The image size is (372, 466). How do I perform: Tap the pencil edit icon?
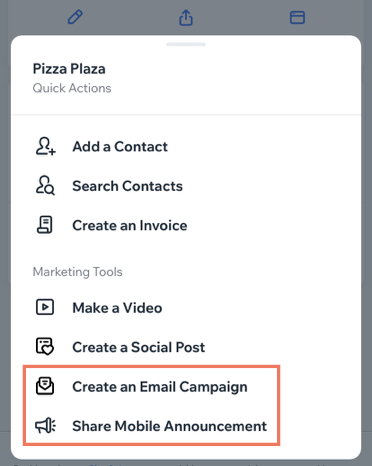click(75, 17)
